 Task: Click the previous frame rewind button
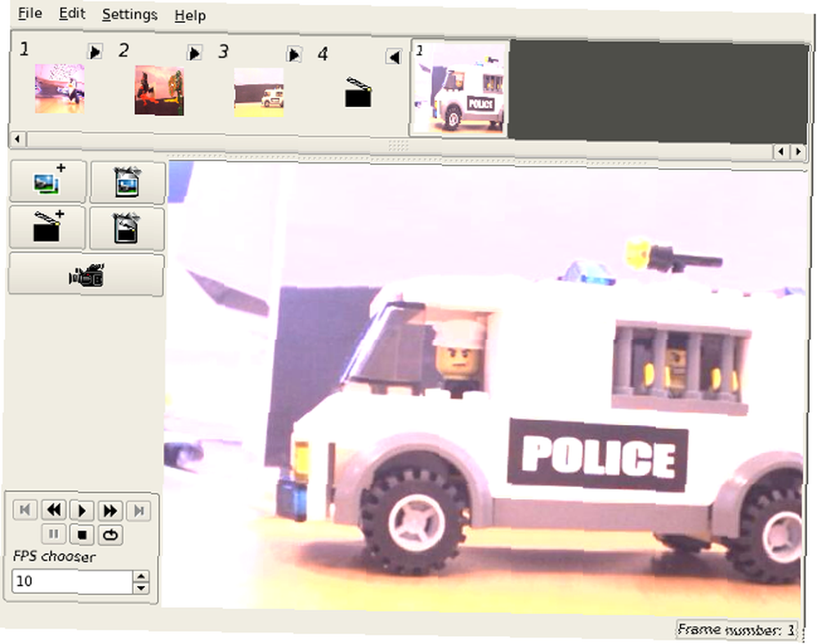click(x=53, y=510)
